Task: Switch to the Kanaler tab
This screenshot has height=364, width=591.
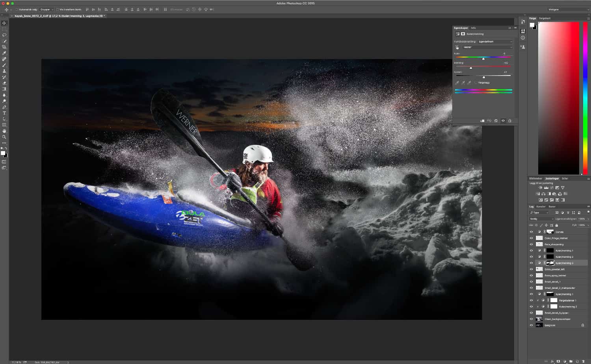Action: pos(541,207)
